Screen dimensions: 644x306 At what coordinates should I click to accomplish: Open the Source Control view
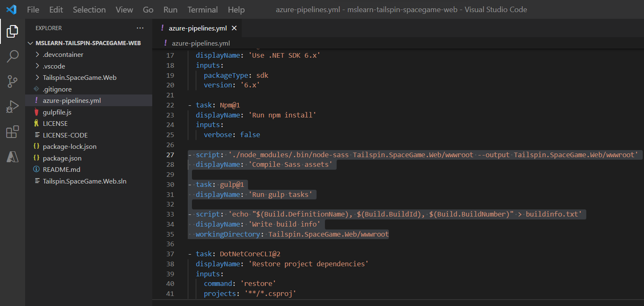(13, 82)
